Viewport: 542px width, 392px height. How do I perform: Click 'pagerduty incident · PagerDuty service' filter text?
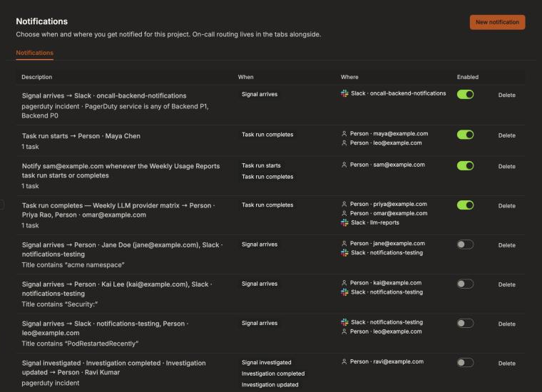(x=115, y=111)
